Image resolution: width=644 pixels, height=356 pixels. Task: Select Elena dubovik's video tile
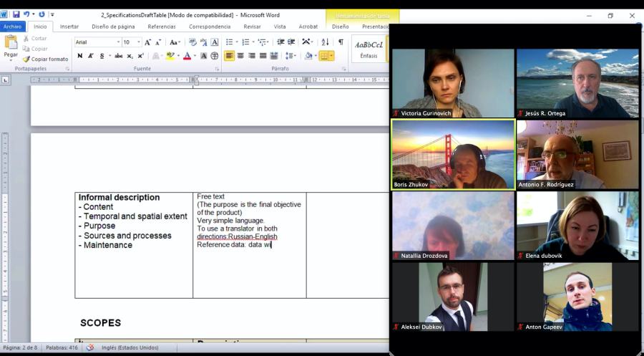tap(577, 226)
